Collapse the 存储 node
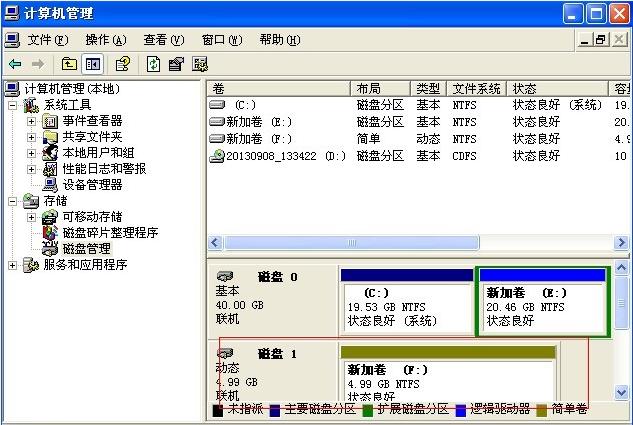Viewport: 633px width, 425px height. [13, 201]
